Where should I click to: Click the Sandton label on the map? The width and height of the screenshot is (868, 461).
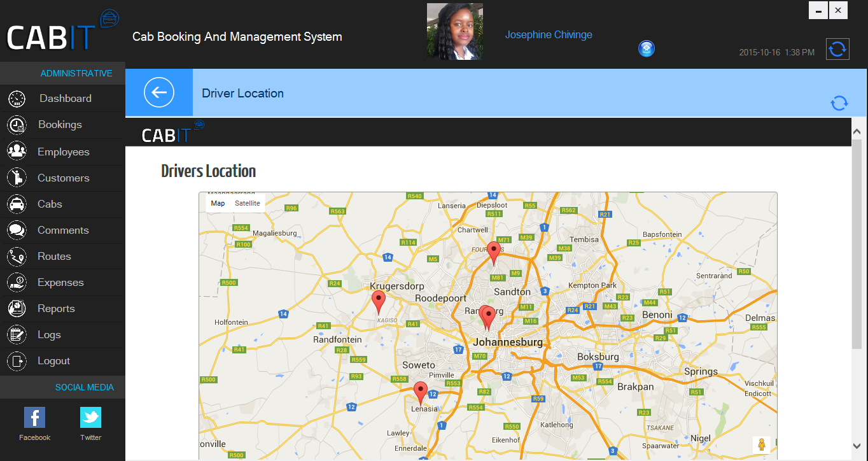pos(512,292)
